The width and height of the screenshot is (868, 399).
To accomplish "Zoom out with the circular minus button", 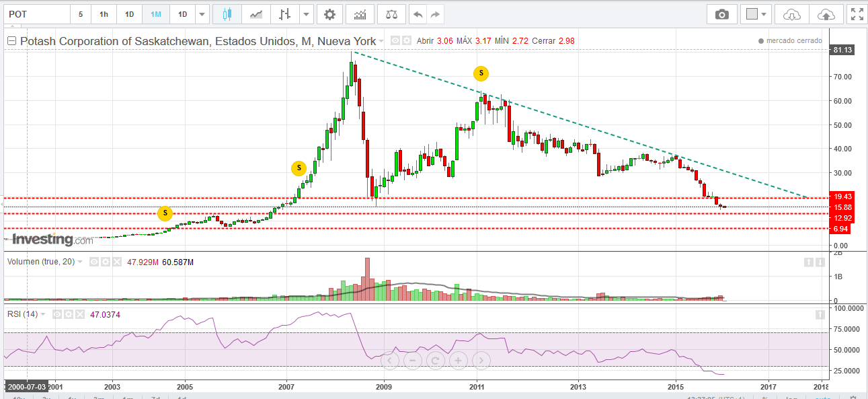I will pos(413,361).
